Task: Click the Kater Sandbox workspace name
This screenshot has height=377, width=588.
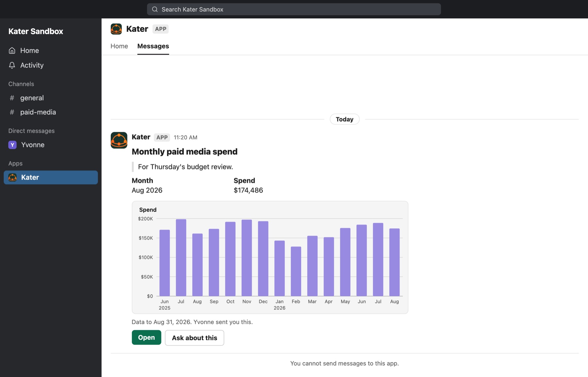Action: [36, 31]
